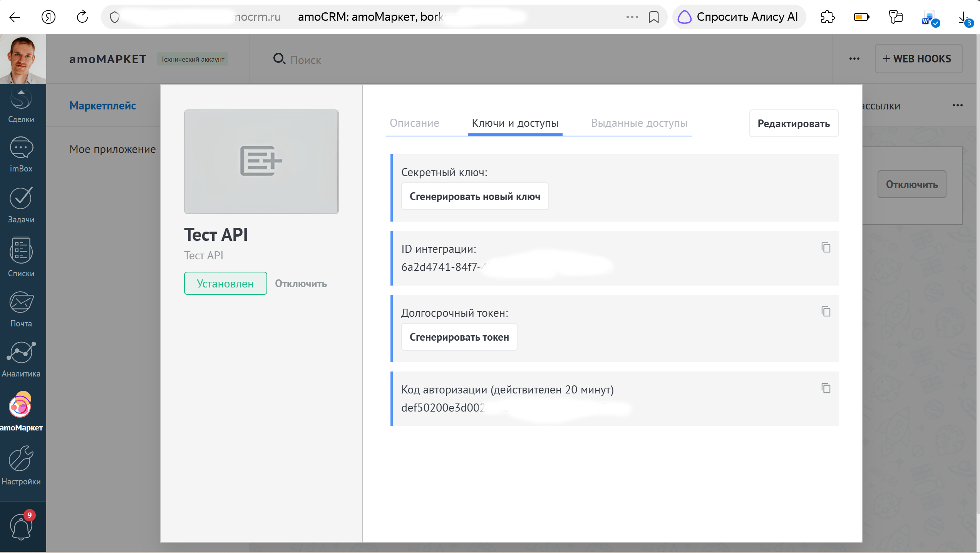
Task: Click the amoМАРКЕТ header title
Action: point(108,59)
